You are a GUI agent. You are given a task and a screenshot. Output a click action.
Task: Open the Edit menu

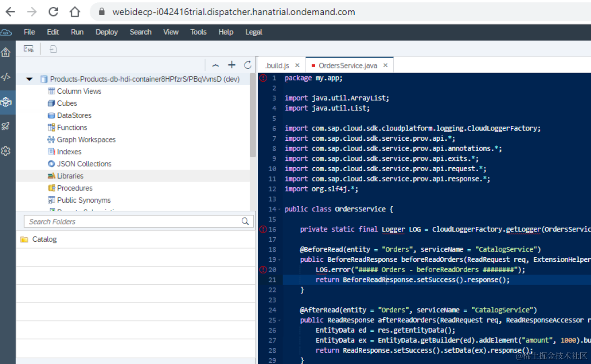(x=53, y=32)
